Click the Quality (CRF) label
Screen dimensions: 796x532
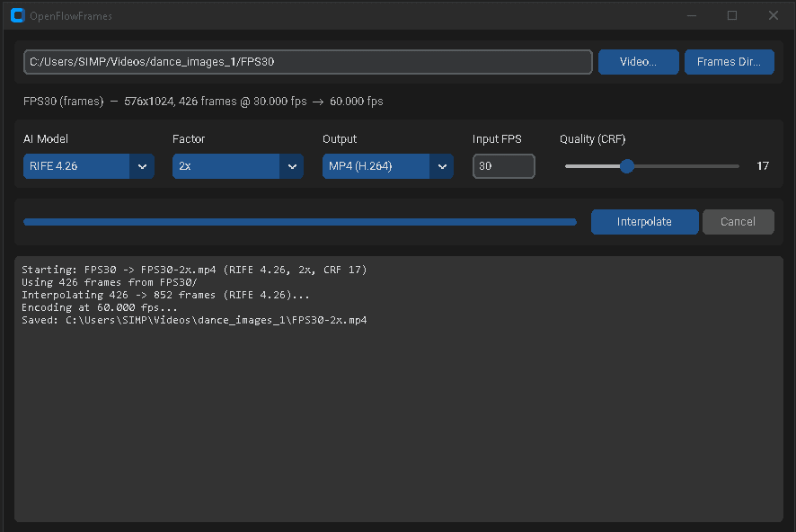[x=592, y=139]
